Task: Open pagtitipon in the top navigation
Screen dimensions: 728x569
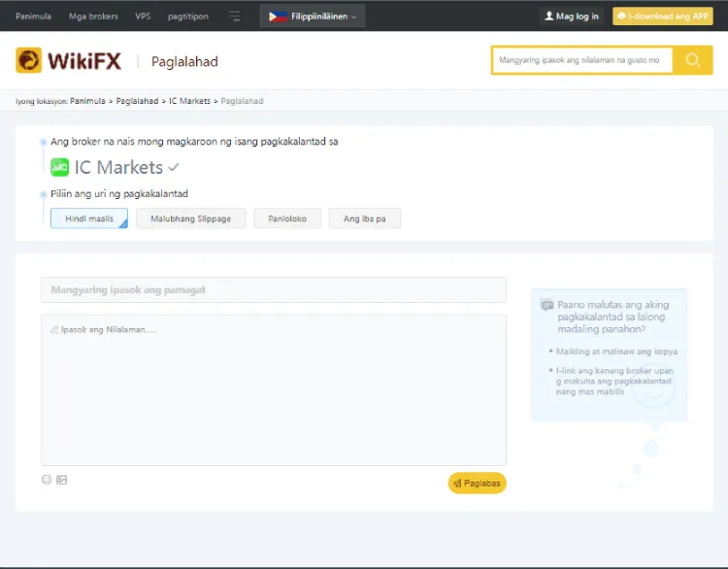Action: [188, 17]
